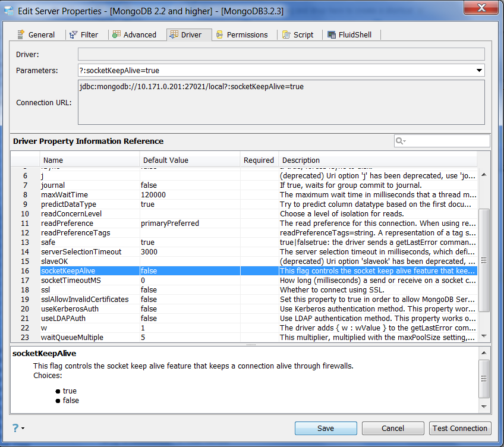This screenshot has height=447, width=504.
Task: Close the Edit Server Properties window
Action: point(481,8)
